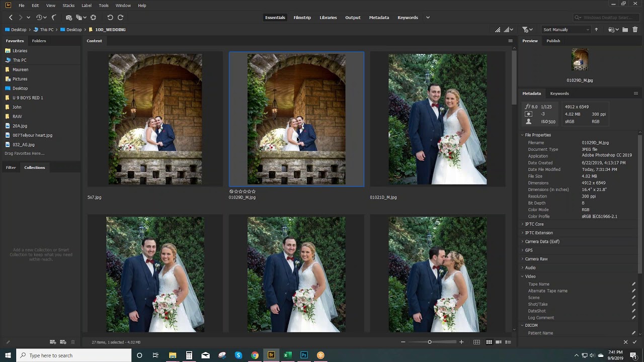Adjust the thumbnail size slider
The height and width of the screenshot is (362, 644).
coord(430,342)
